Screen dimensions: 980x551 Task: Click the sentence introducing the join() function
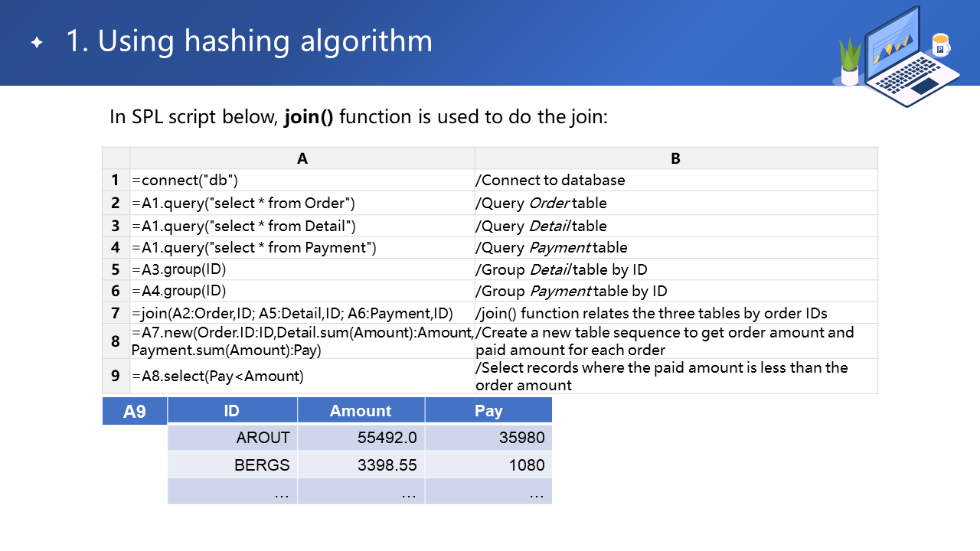click(358, 117)
